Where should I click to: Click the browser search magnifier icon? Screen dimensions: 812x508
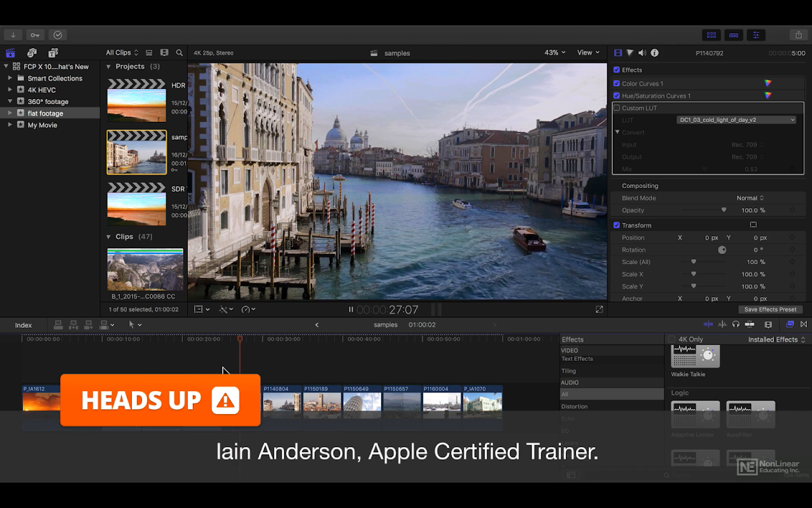click(180, 53)
